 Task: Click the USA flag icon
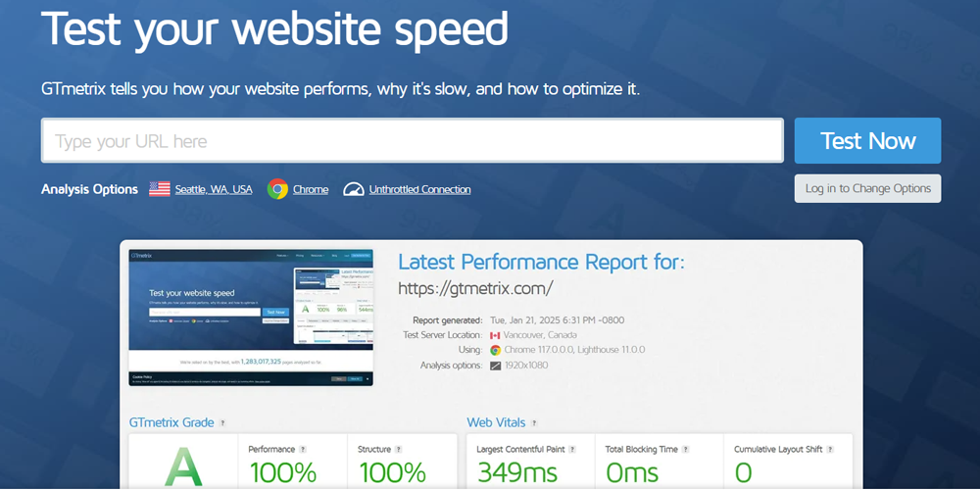click(x=160, y=189)
